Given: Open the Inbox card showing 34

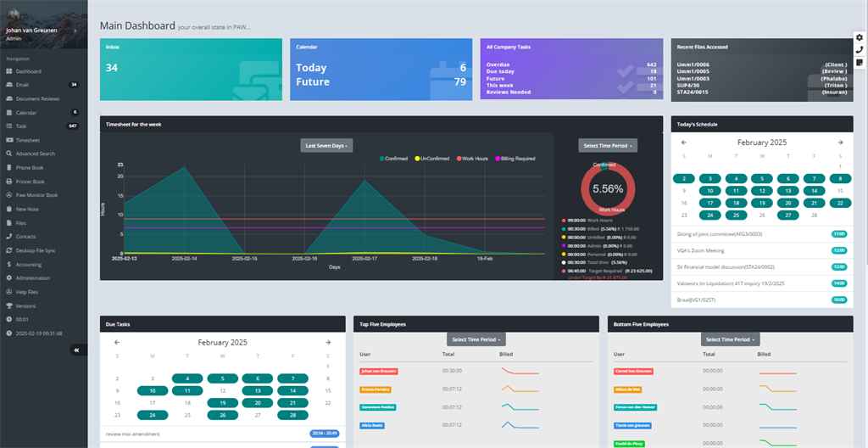Looking at the screenshot, I should 192,69.
